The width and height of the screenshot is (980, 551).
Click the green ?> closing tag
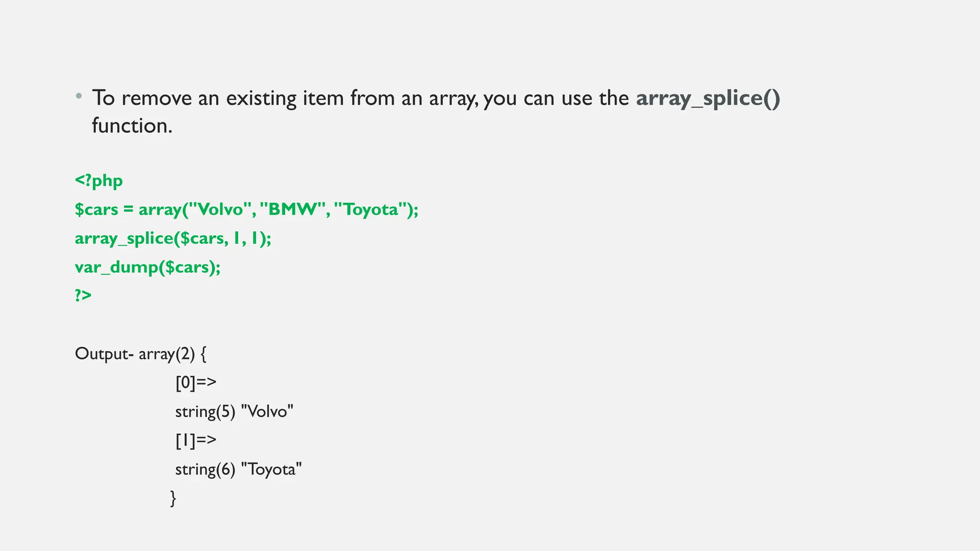pyautogui.click(x=83, y=295)
